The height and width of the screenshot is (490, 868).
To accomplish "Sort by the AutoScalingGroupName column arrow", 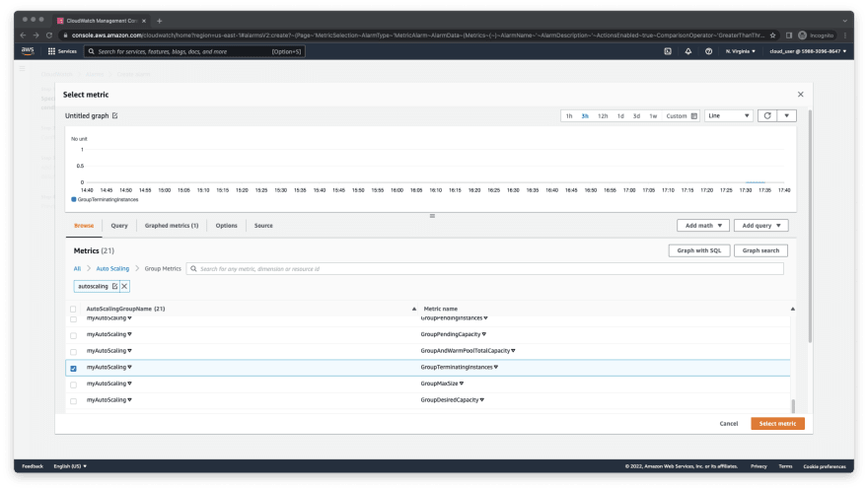I will (x=414, y=310).
